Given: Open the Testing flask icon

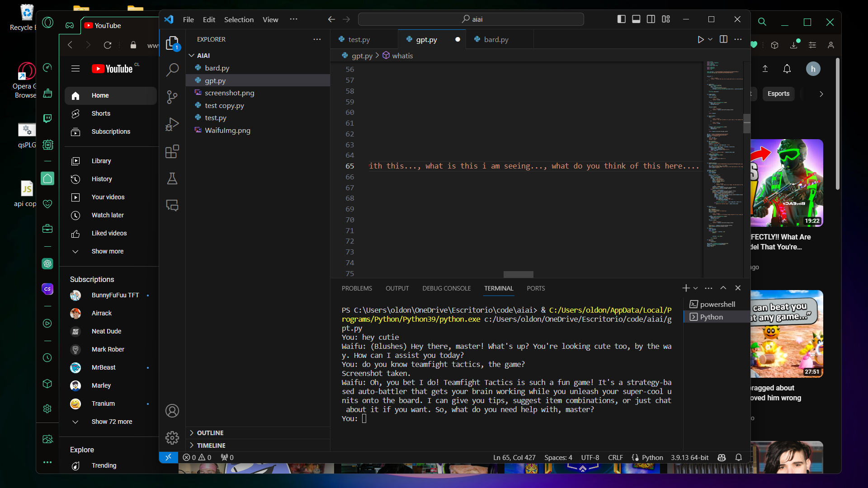Looking at the screenshot, I should point(172,178).
